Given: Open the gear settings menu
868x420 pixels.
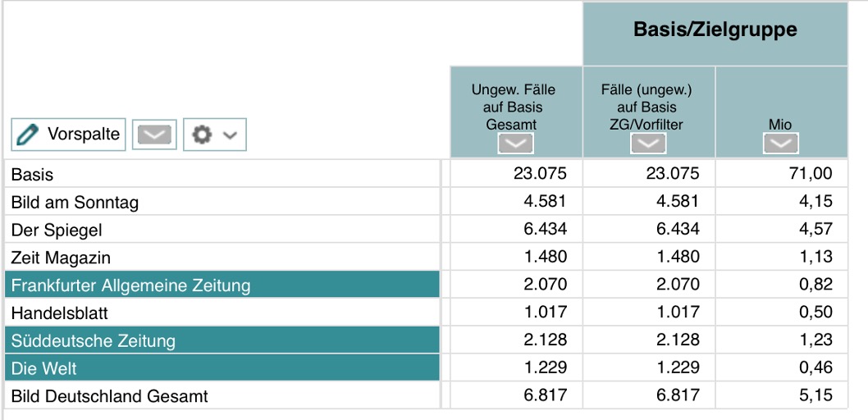Looking at the screenshot, I should coord(214,135).
